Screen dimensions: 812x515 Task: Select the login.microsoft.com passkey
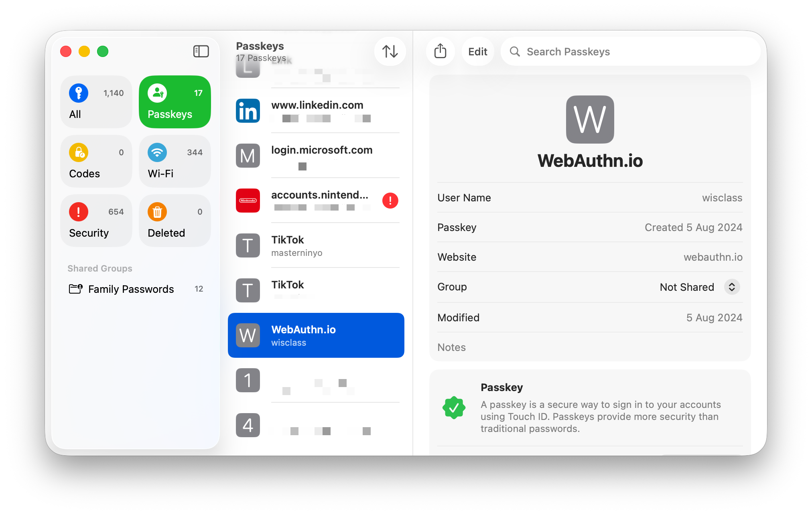pyautogui.click(x=316, y=156)
